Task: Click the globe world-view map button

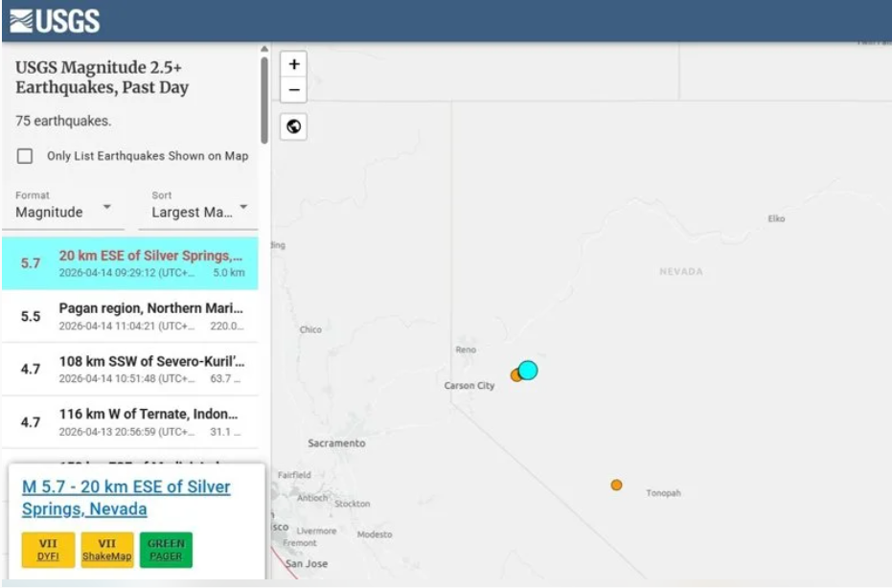Action: (x=293, y=126)
